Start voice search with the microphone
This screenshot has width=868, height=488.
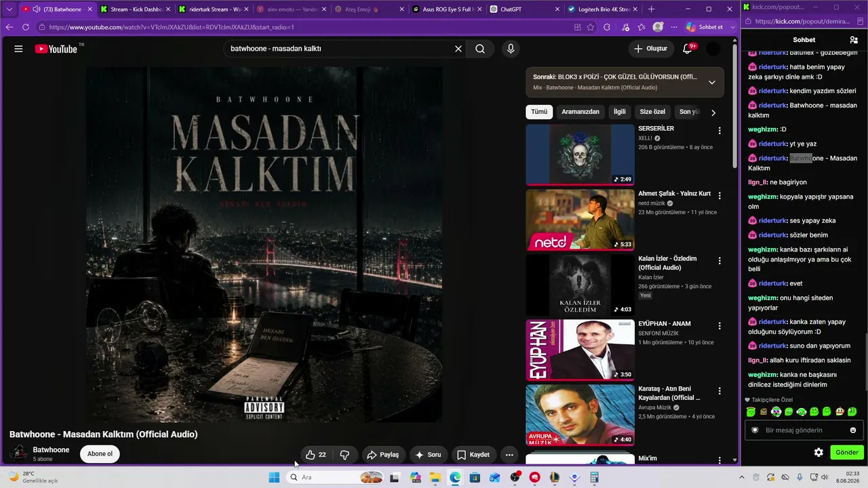(511, 49)
